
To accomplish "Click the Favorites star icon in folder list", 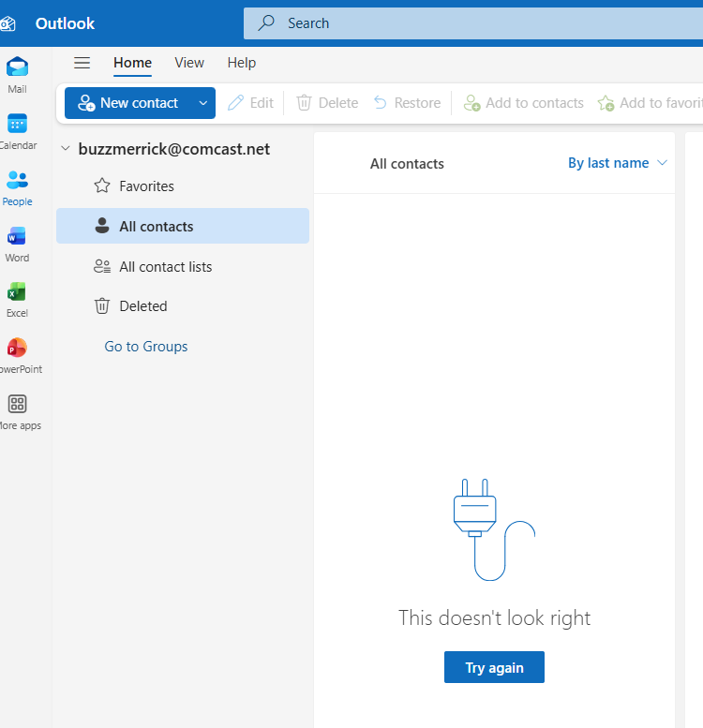I will [102, 186].
